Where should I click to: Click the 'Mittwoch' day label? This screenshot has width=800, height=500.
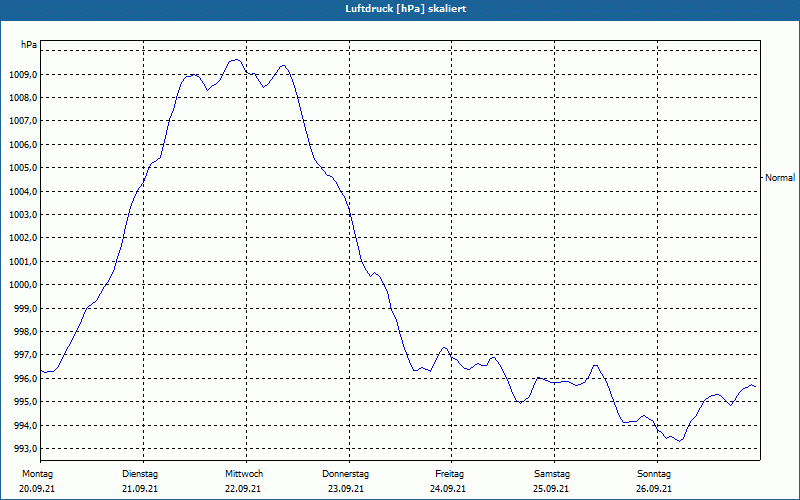[244, 474]
